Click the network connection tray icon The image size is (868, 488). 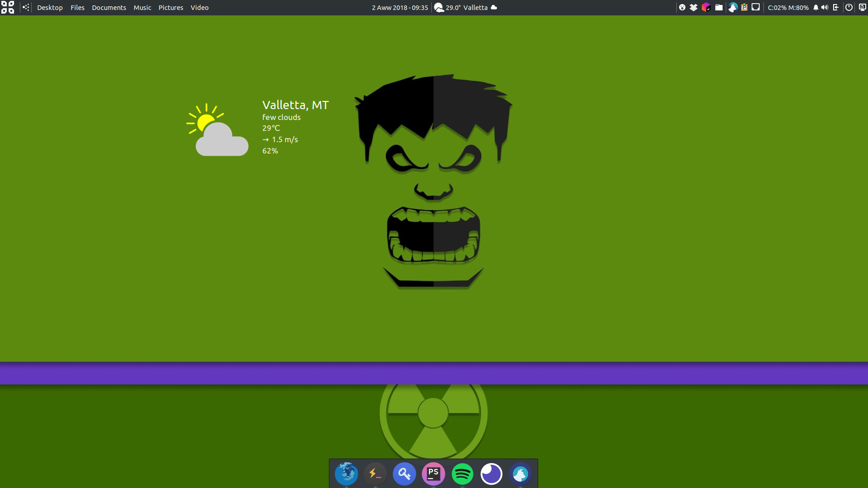(x=756, y=7)
